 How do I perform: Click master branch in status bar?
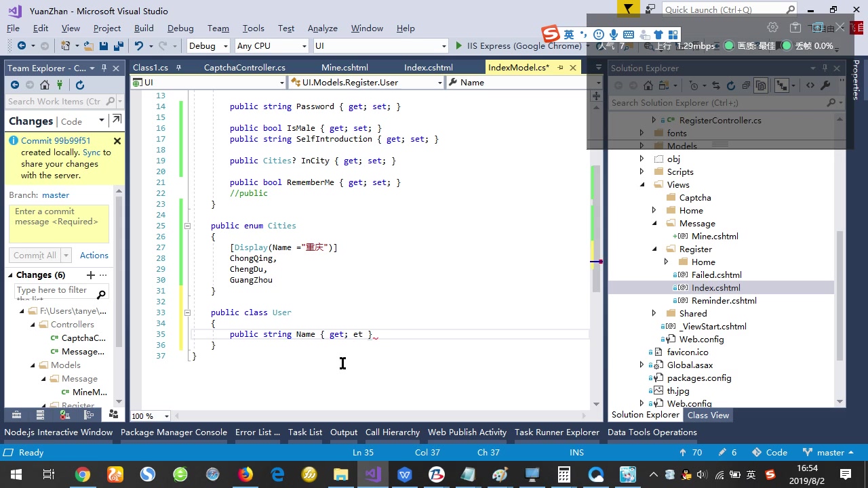coord(830,452)
